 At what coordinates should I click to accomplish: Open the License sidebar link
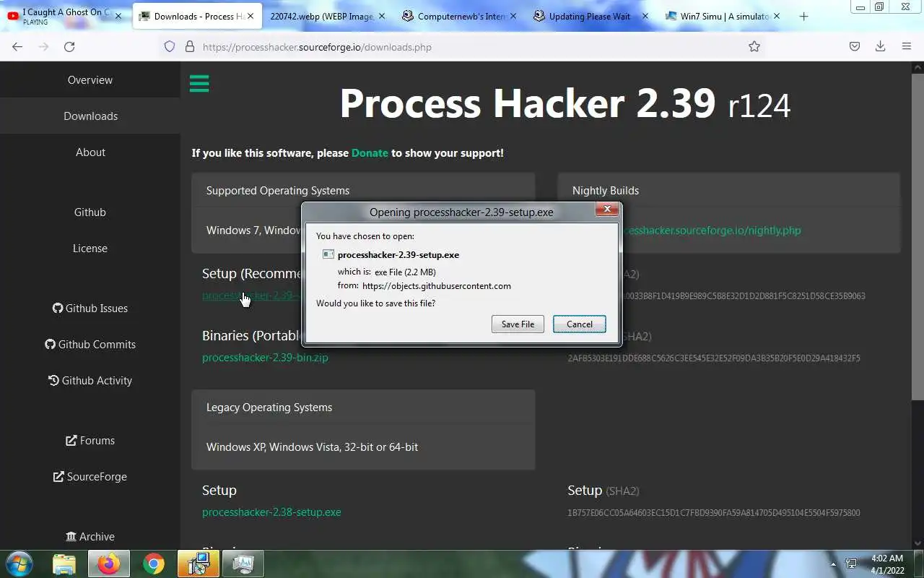click(x=90, y=249)
